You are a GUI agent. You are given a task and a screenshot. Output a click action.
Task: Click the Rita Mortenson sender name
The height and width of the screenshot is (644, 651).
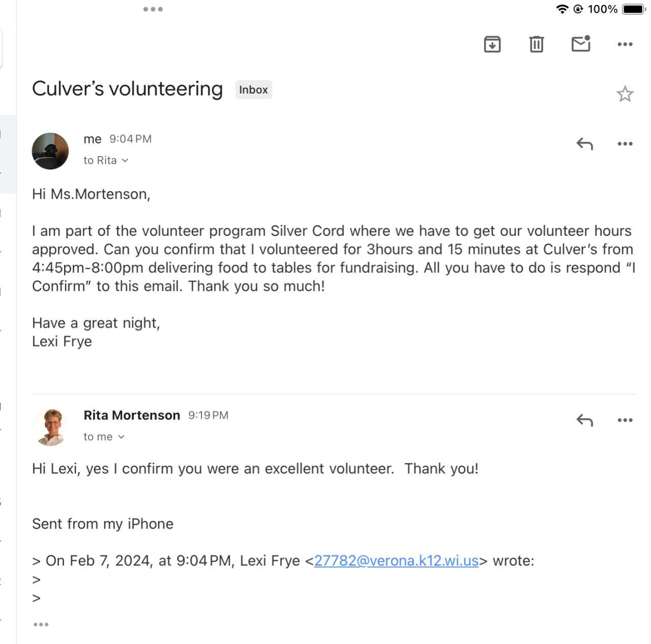click(x=132, y=415)
